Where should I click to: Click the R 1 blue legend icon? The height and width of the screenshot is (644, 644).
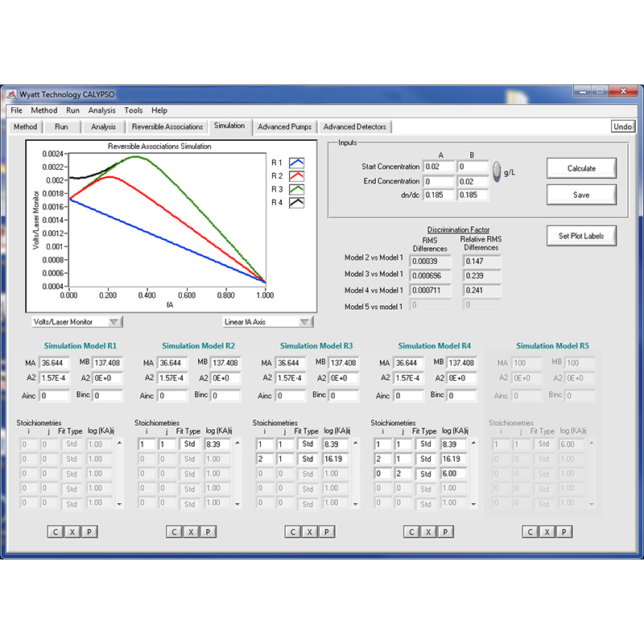296,163
